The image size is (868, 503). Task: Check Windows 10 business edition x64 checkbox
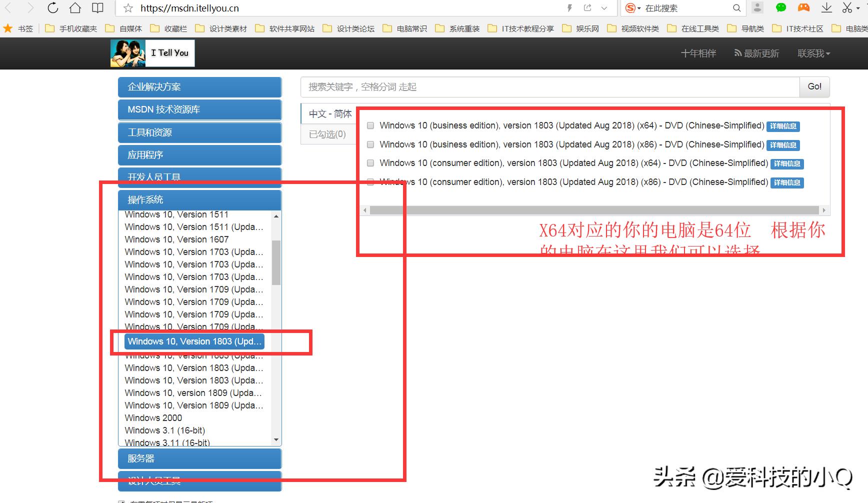tap(370, 125)
